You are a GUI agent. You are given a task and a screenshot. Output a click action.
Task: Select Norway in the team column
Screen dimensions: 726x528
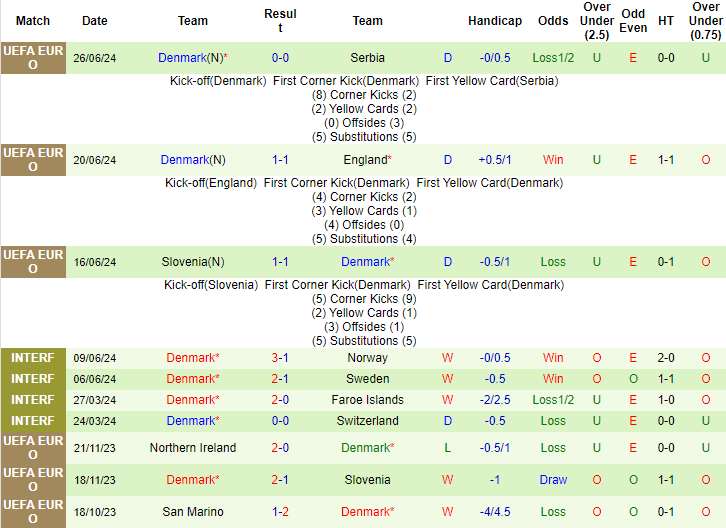pyautogui.click(x=367, y=358)
